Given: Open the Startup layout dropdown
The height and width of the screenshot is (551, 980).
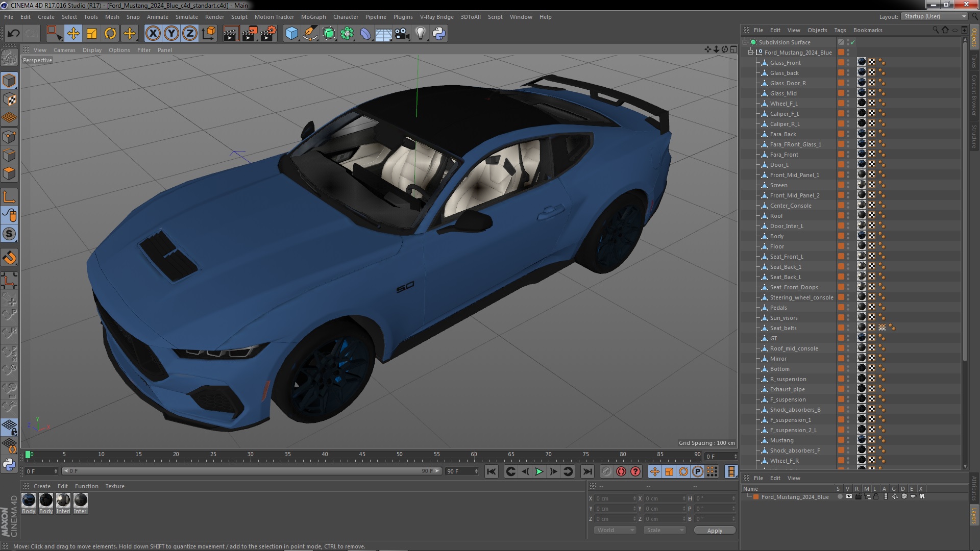Looking at the screenshot, I should [934, 16].
